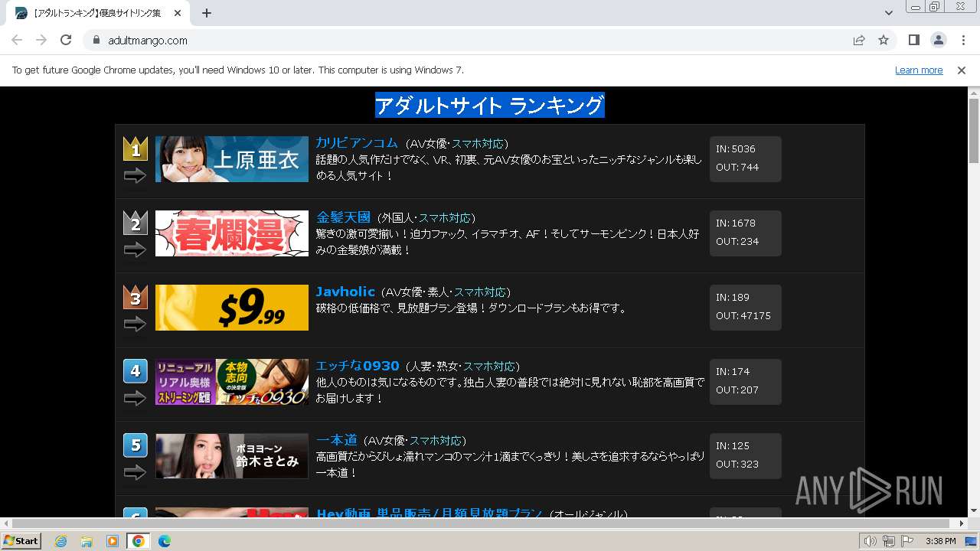The width and height of the screenshot is (980, 551).
Task: Click the arrow icon under rank 1
Action: click(135, 176)
